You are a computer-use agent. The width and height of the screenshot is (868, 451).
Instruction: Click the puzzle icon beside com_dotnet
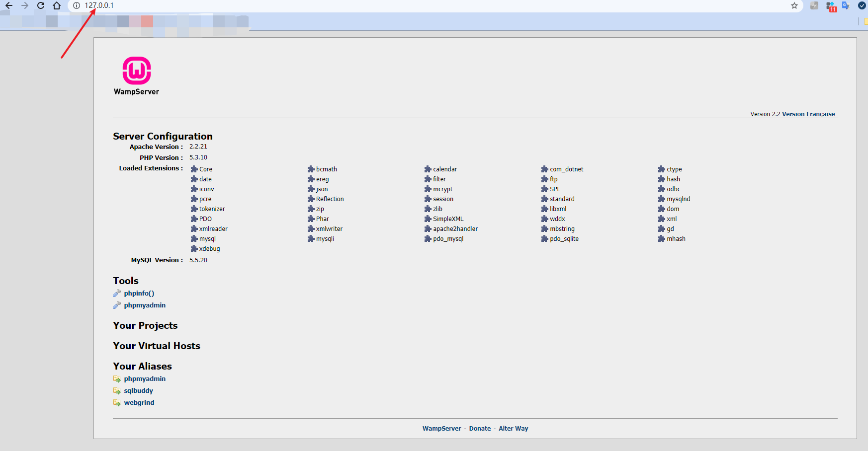pyautogui.click(x=545, y=169)
